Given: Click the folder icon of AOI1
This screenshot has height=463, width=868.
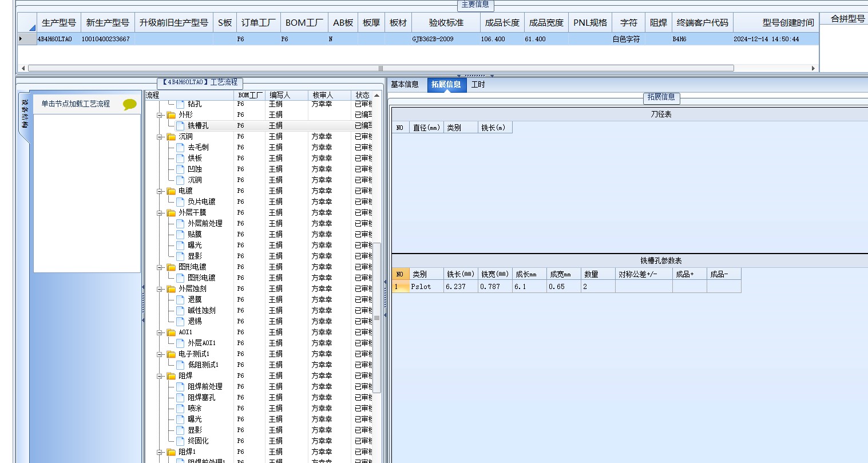Looking at the screenshot, I should pyautogui.click(x=171, y=333).
